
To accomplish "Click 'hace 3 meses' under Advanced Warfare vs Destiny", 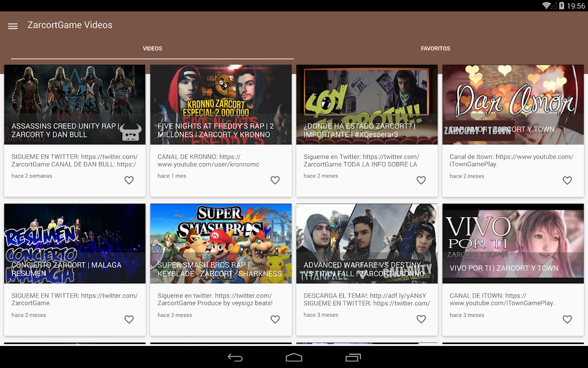I will [321, 315].
